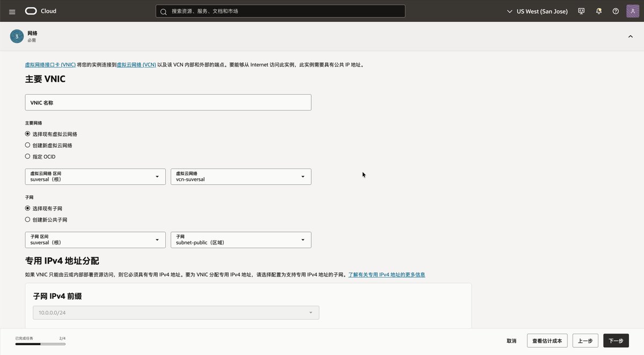Open 了解有关专用 IPv4 地址的更多信息 link
Viewport: 644px width, 355px height.
386,274
